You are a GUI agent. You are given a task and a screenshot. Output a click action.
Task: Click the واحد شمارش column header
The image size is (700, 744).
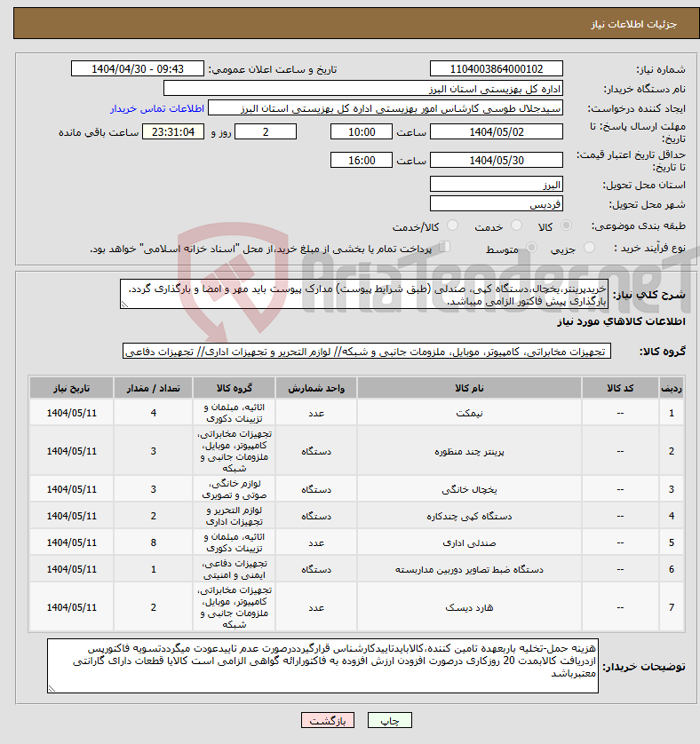(316, 388)
